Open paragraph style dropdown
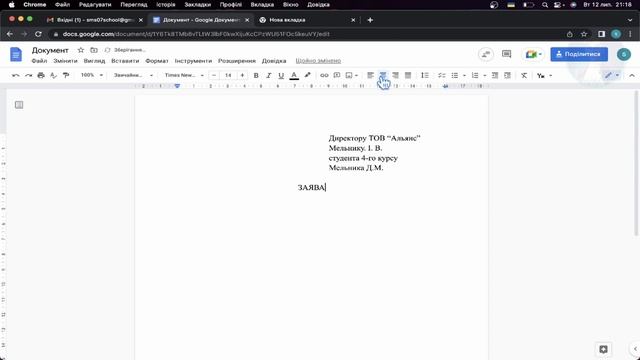The width and height of the screenshot is (640, 360). [133, 75]
